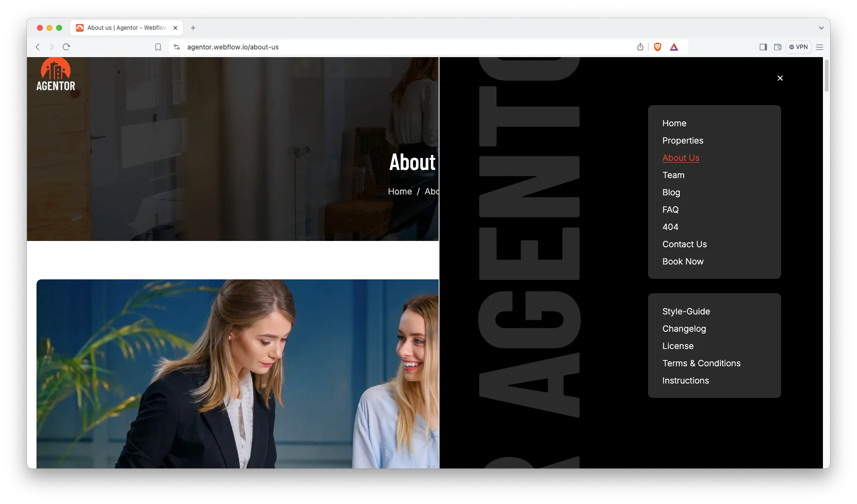Expand the tab search chevron

[x=821, y=28]
